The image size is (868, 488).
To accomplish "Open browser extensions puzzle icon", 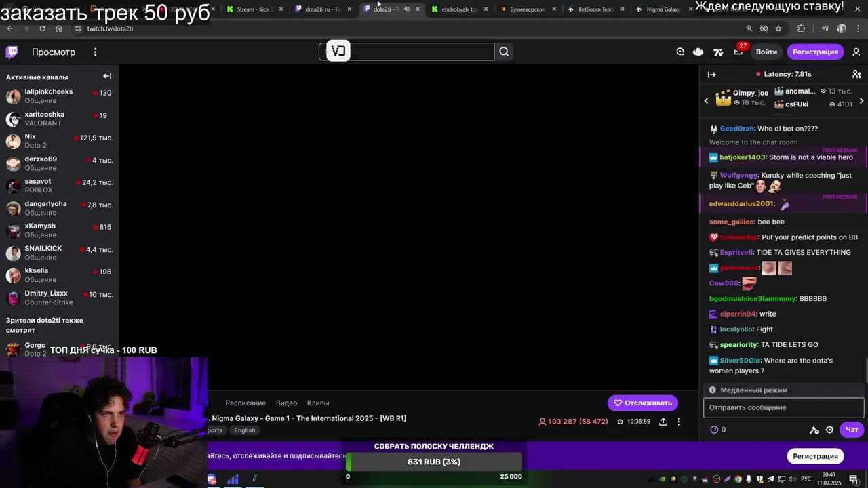I will pyautogui.click(x=802, y=28).
